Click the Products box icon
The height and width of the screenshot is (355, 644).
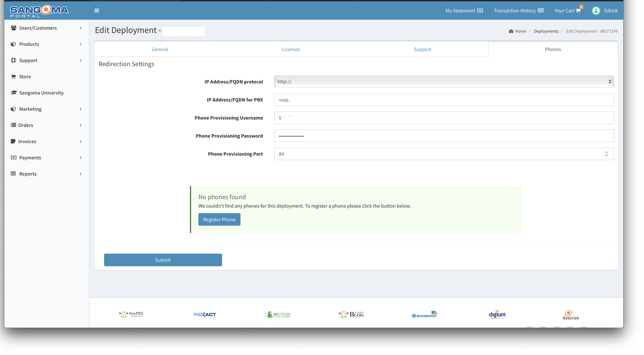pyautogui.click(x=13, y=44)
